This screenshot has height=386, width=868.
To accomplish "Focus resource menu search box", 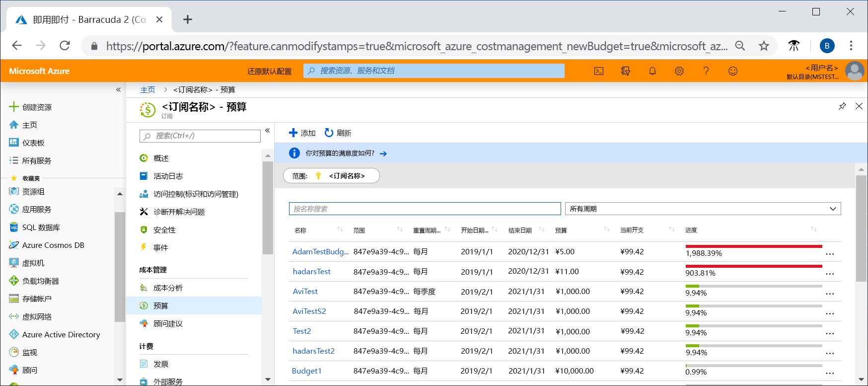I will (x=200, y=136).
